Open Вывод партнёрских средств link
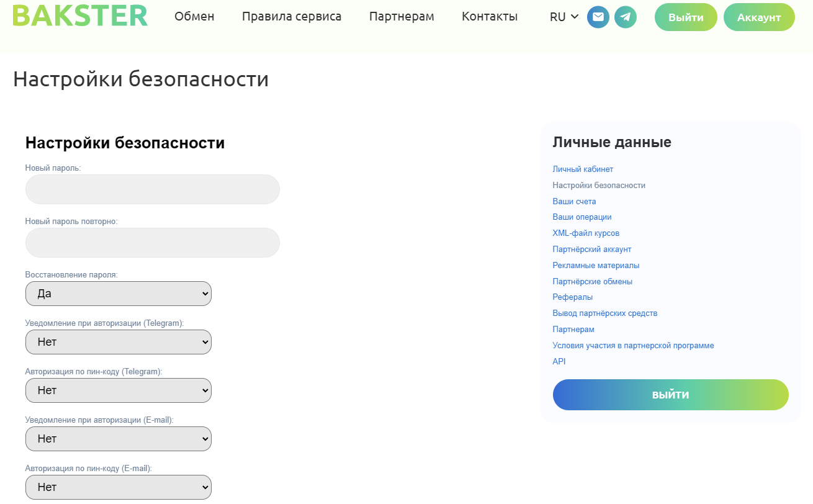This screenshot has height=504, width=813. (x=604, y=313)
